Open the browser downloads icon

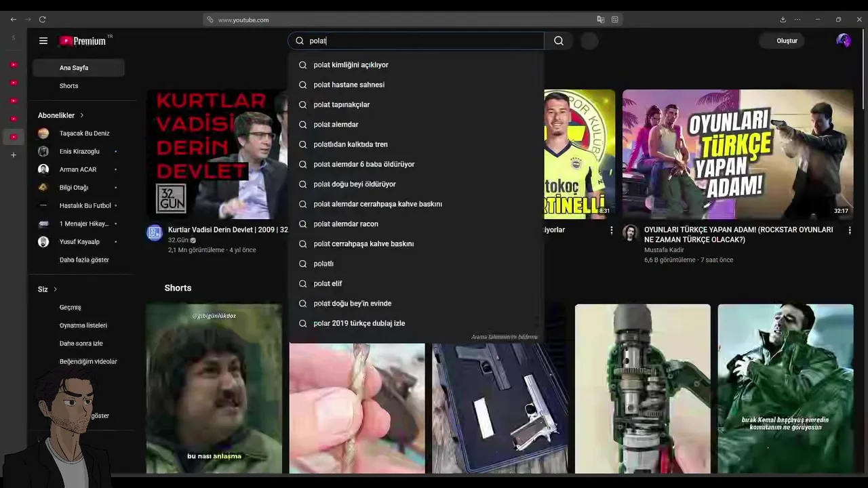click(783, 20)
